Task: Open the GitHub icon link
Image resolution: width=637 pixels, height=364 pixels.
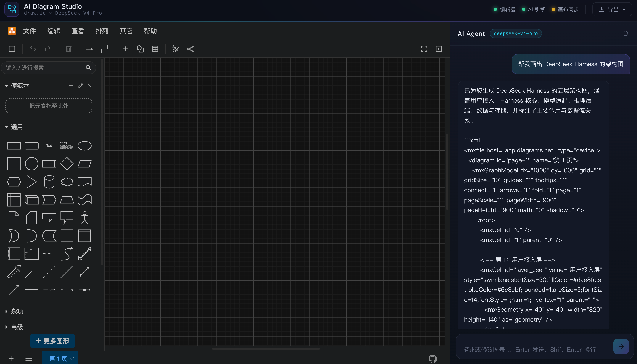Action: pyautogui.click(x=433, y=359)
